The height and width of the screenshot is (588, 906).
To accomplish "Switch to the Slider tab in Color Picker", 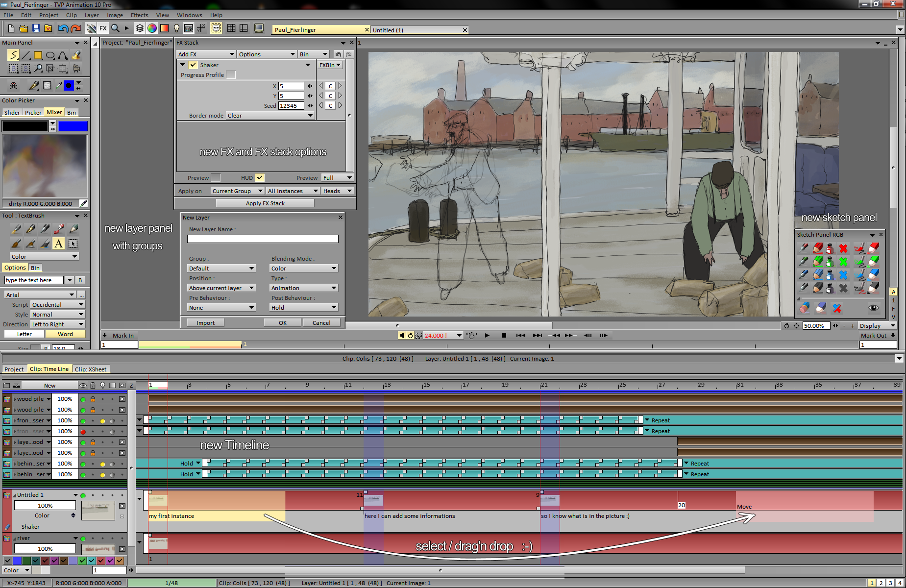I will coord(12,113).
